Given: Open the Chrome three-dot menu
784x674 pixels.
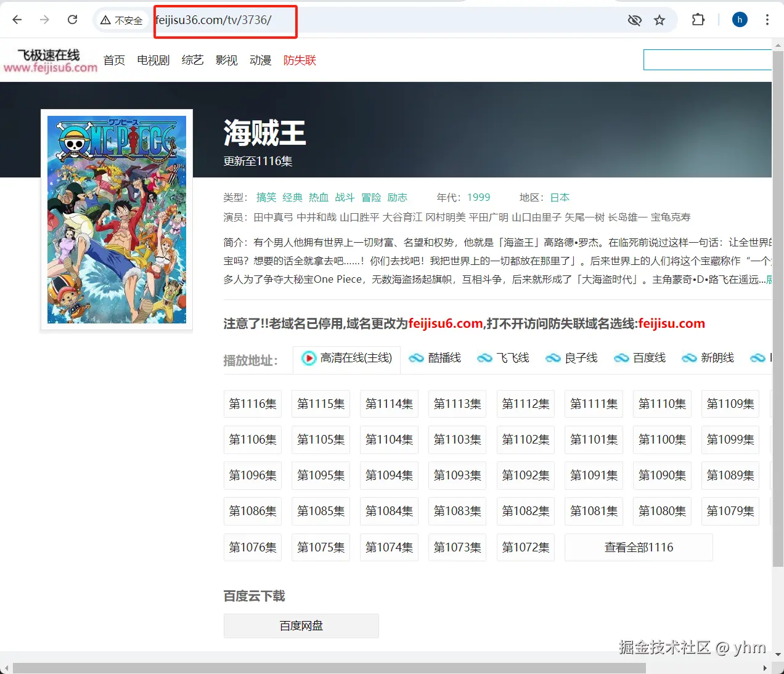Looking at the screenshot, I should [767, 20].
